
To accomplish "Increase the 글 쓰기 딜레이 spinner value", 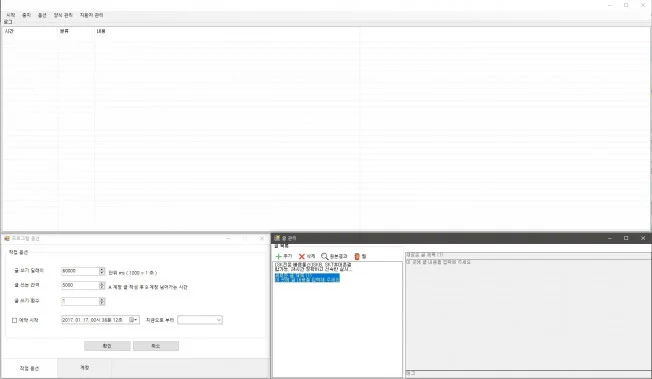I will tap(102, 269).
